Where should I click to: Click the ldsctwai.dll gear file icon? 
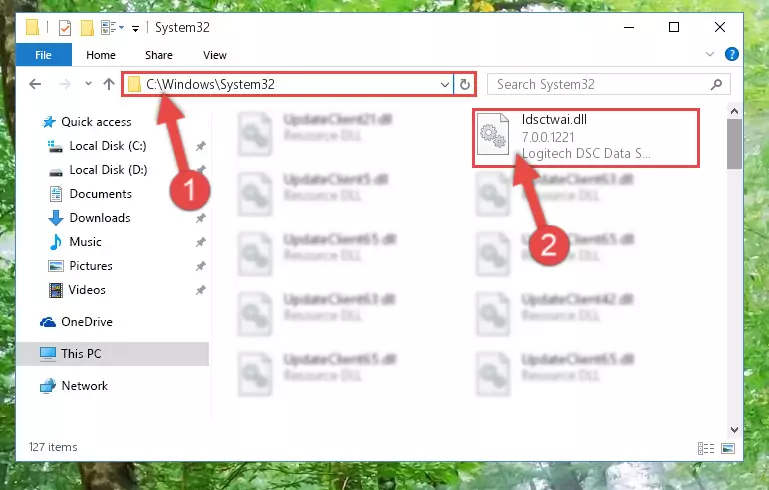[493, 134]
